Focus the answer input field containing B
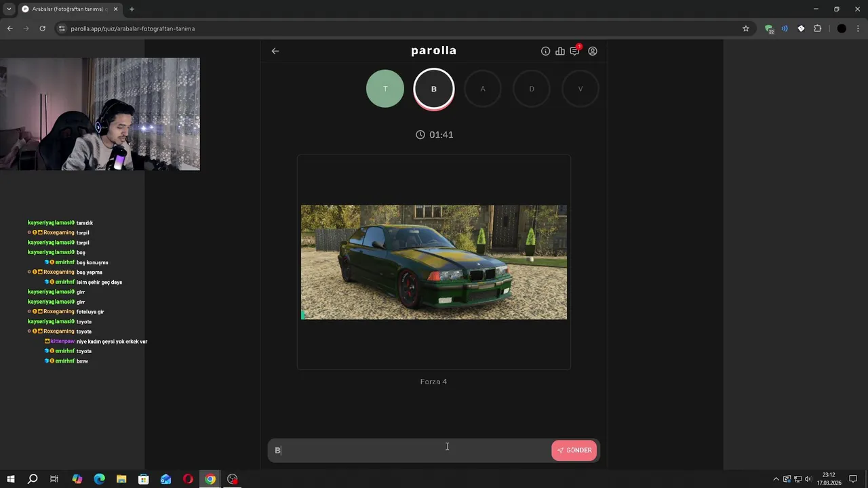This screenshot has width=868, height=488. pos(410,450)
